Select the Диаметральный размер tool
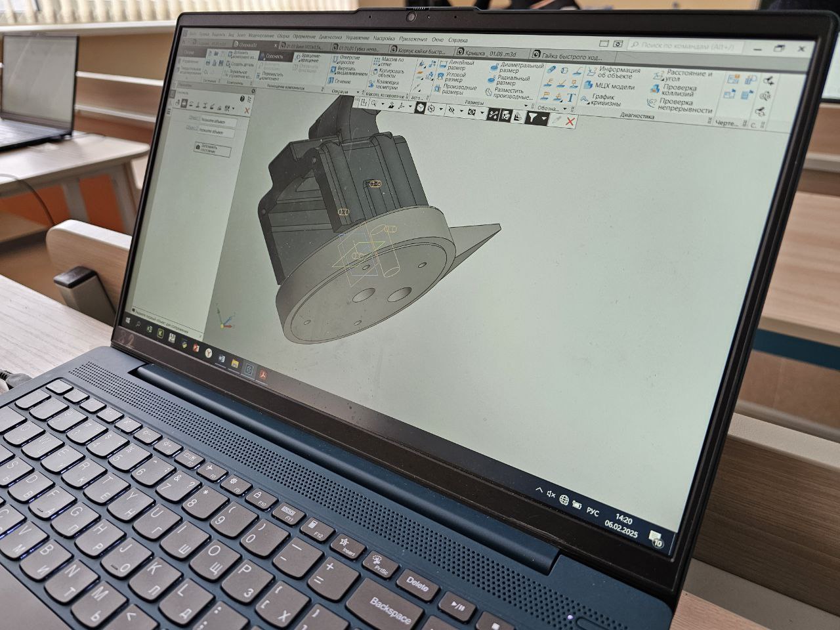Image resolution: width=840 pixels, height=630 pixels. click(x=516, y=68)
